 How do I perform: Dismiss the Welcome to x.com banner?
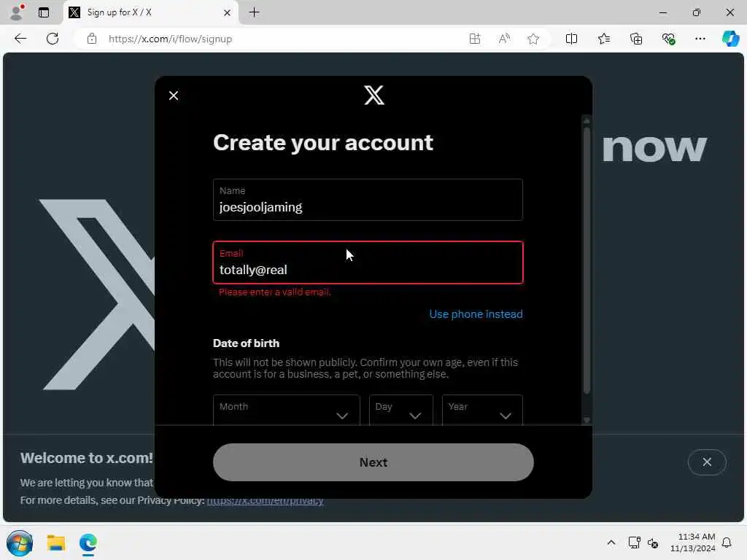707,462
